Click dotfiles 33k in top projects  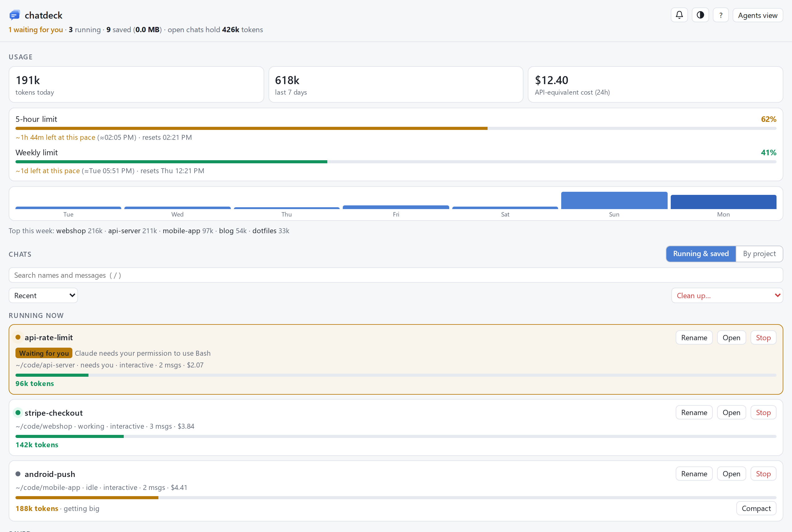click(270, 231)
